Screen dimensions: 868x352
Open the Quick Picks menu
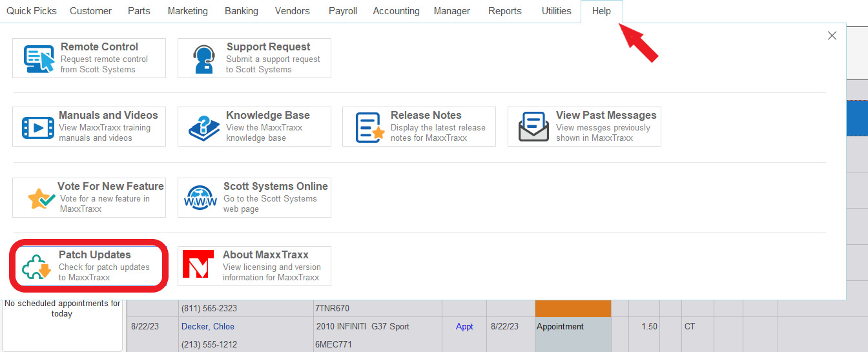[32, 11]
